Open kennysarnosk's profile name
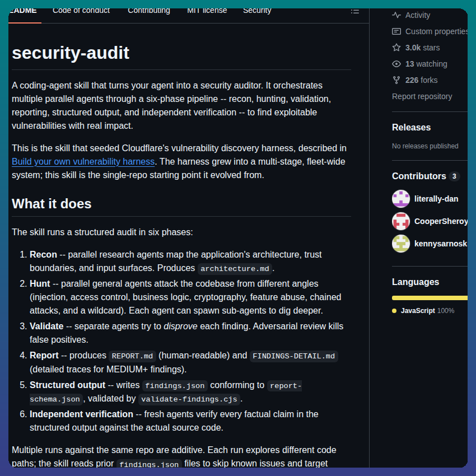This screenshot has width=476, height=476. [x=441, y=244]
